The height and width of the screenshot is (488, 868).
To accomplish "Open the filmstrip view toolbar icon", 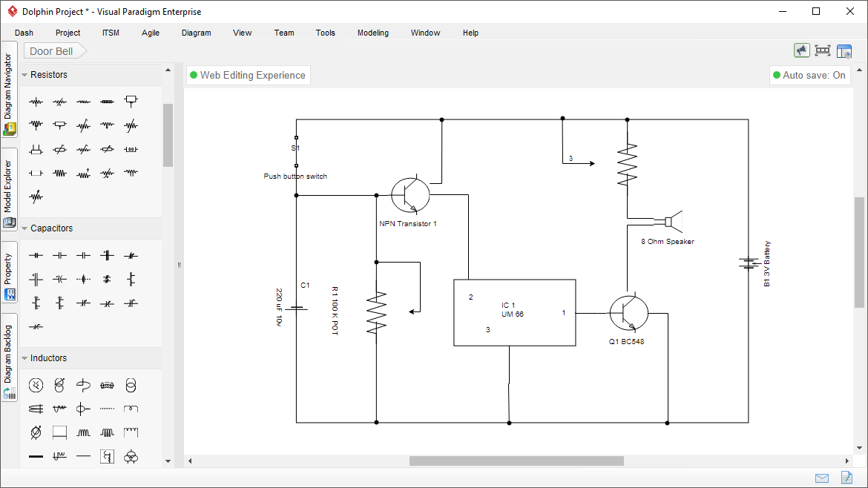I will pyautogui.click(x=823, y=50).
